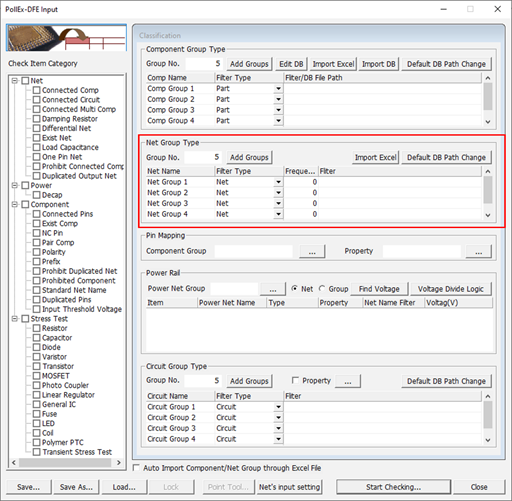Click the Net Group Type Group No. field
The width and height of the screenshot is (512, 501).
tap(203, 157)
